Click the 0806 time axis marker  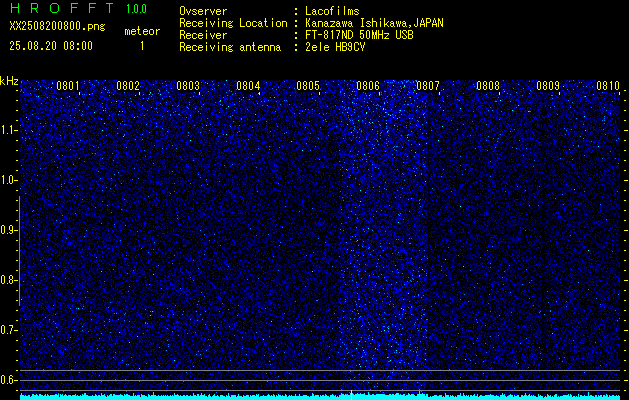pos(368,86)
